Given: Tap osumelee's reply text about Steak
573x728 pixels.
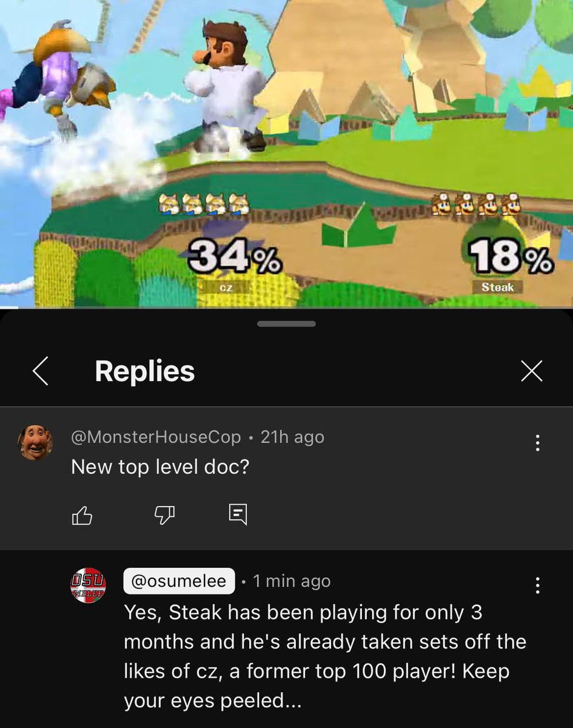Looking at the screenshot, I should pos(325,656).
